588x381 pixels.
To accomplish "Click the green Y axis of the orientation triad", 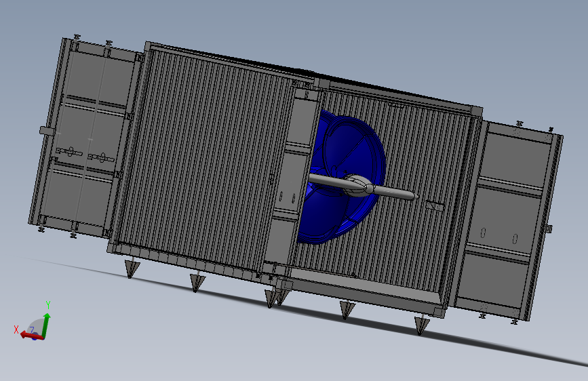I will 47,325.
